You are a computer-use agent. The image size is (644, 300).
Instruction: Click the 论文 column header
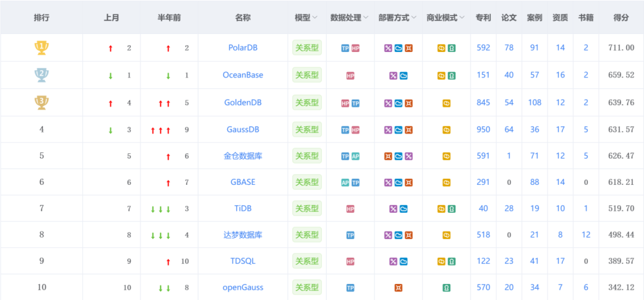[509, 18]
